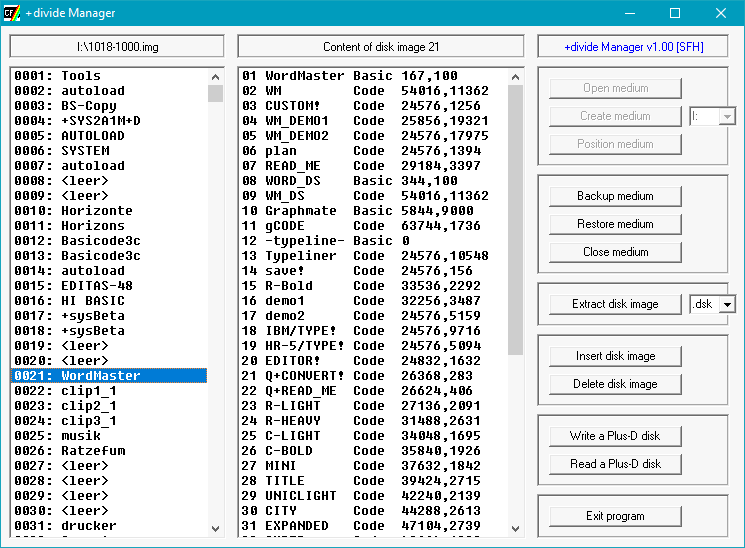
Task: Close the medium with Close medium button
Action: pos(615,252)
